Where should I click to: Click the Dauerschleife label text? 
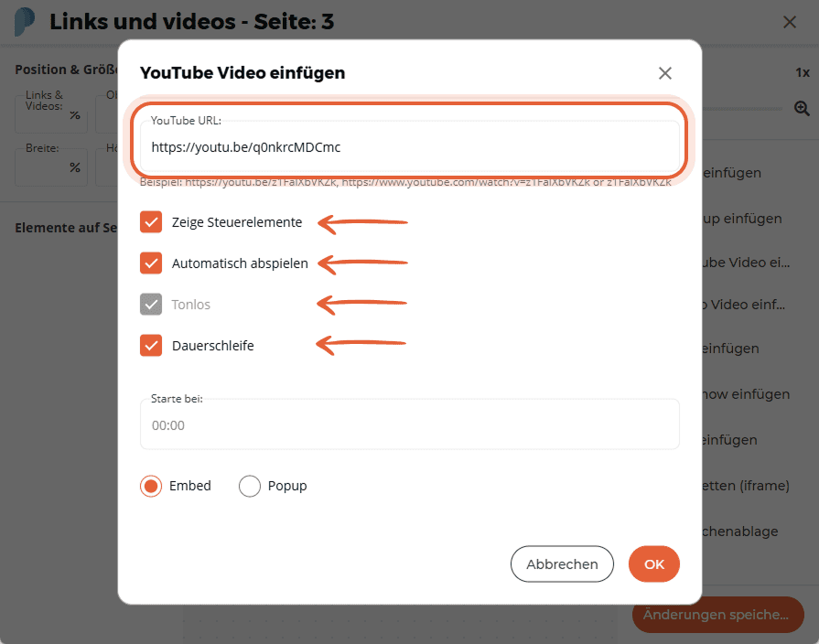pyautogui.click(x=213, y=345)
